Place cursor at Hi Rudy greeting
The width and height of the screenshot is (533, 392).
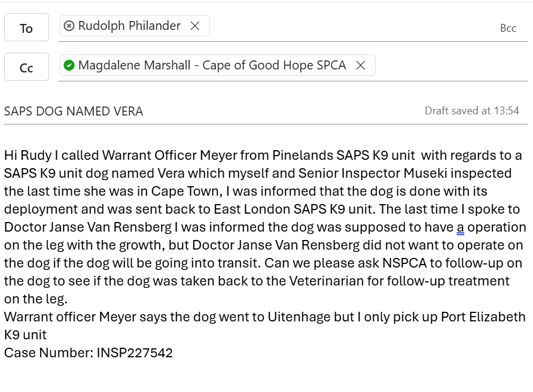pos(28,156)
